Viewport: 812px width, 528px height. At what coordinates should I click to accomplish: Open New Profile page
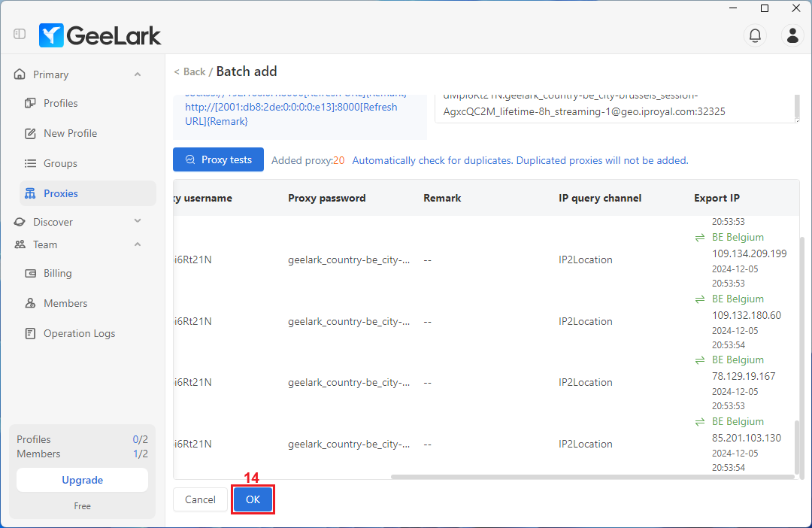point(70,133)
